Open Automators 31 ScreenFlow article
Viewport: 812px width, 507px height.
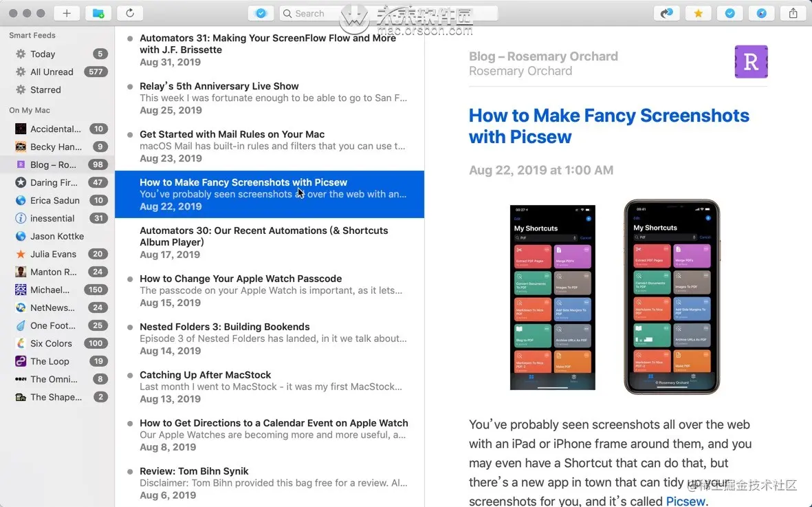(x=270, y=50)
